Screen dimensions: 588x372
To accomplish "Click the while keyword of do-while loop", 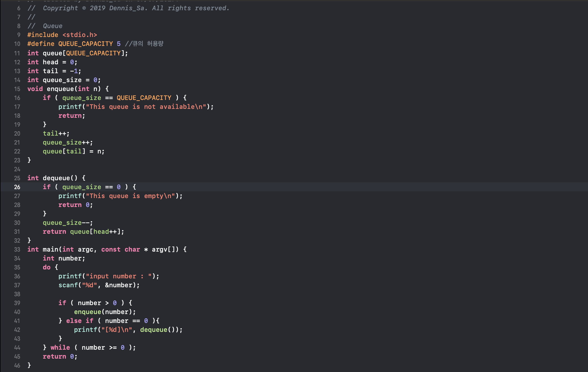I will pos(60,348).
